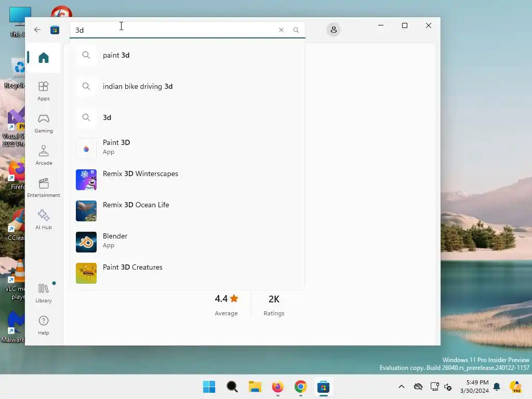Screen dimensions: 532x399
Task: Click the OneDrive cloud tray icon
Action: coord(418,387)
